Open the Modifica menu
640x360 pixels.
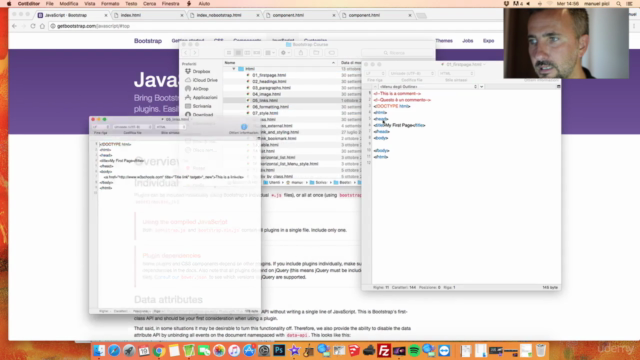click(x=69, y=4)
